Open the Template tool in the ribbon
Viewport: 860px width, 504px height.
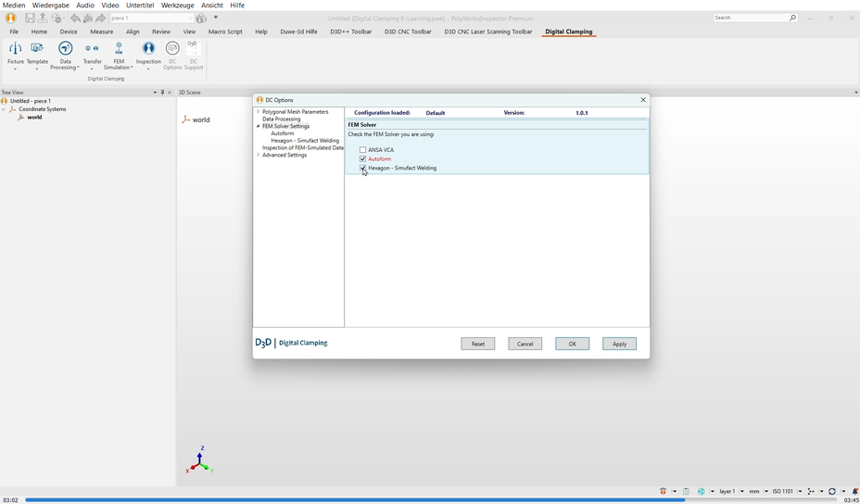pos(37,56)
